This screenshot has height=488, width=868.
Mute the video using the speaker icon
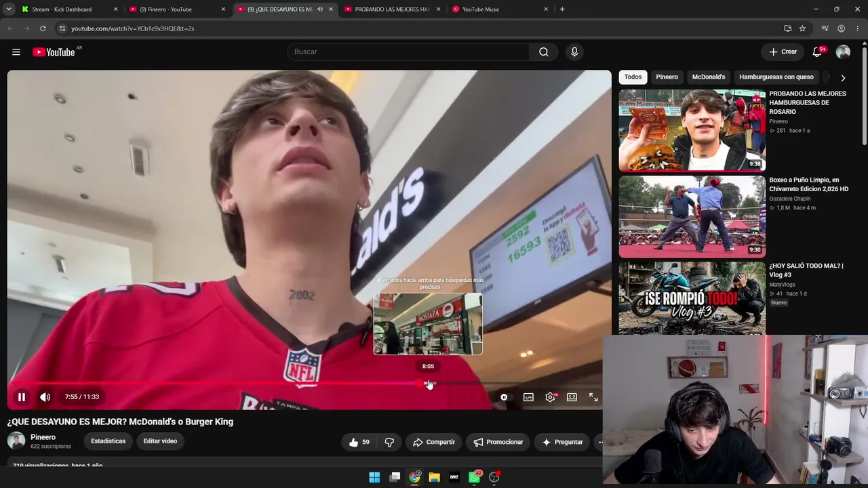point(45,397)
